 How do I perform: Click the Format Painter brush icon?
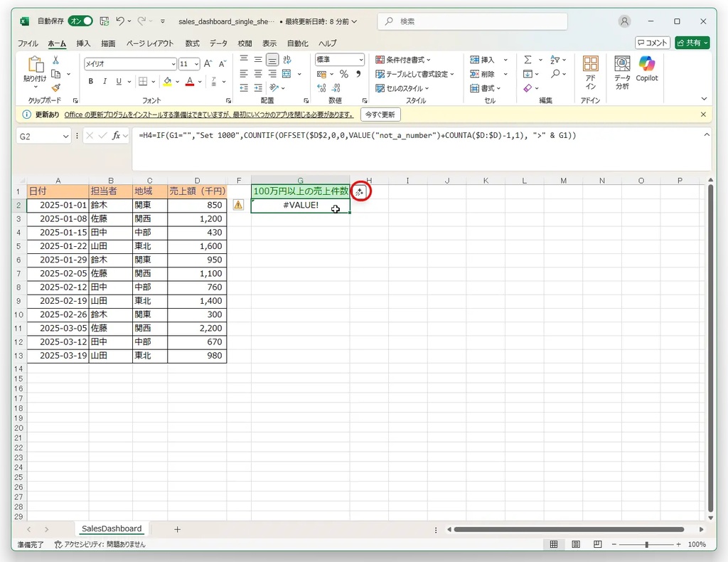pos(56,88)
